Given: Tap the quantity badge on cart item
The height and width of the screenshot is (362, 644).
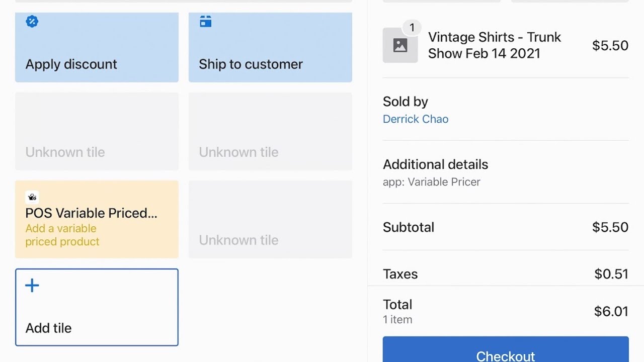Looking at the screenshot, I should (x=412, y=28).
